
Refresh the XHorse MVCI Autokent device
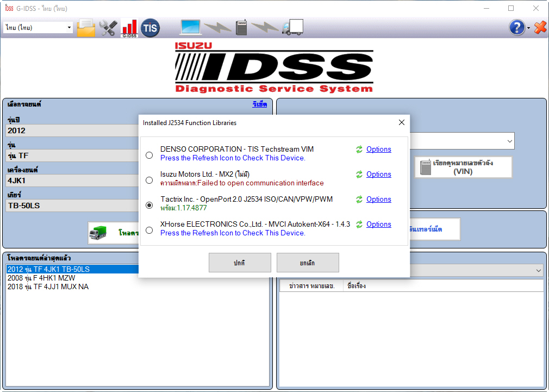point(359,225)
